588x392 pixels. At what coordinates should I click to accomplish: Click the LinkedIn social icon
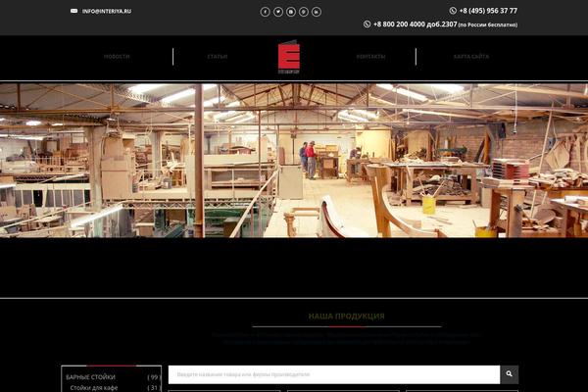click(317, 12)
